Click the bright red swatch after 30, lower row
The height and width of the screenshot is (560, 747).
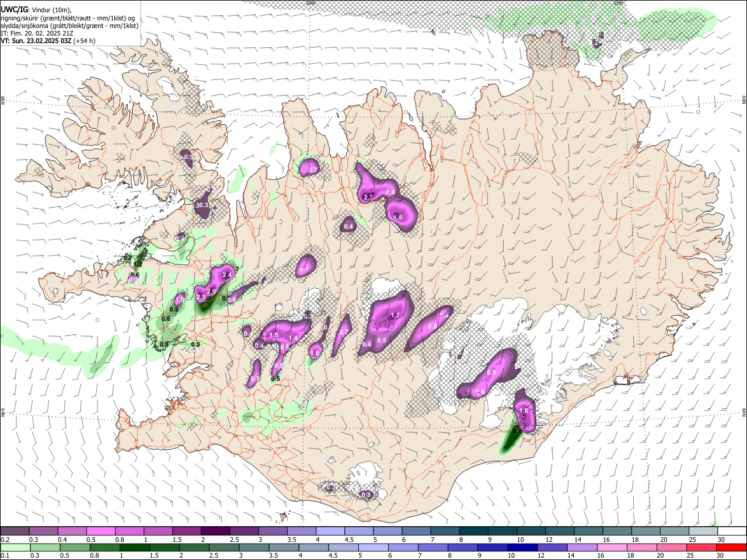pyautogui.click(x=731, y=547)
